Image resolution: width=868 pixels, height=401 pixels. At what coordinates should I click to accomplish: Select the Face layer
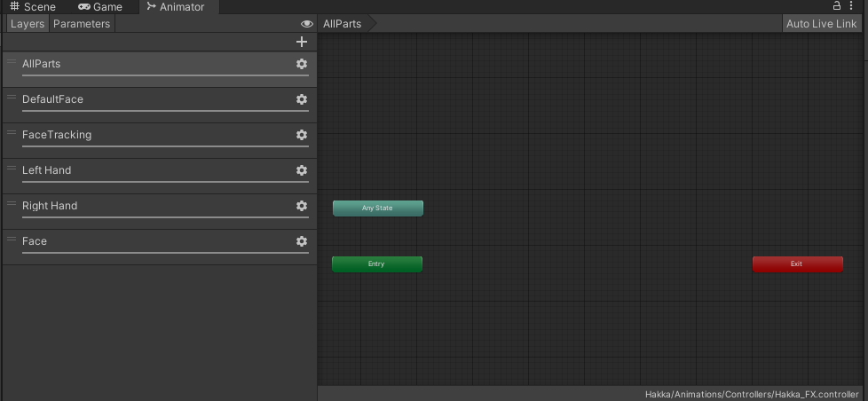(160, 247)
